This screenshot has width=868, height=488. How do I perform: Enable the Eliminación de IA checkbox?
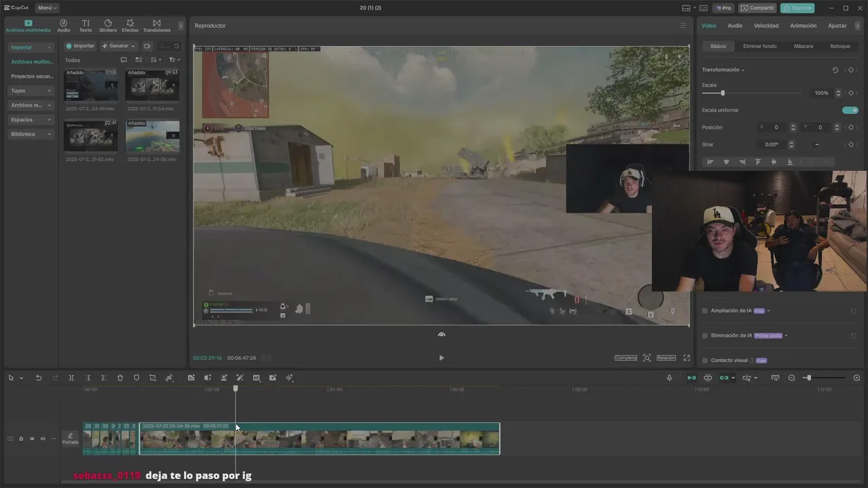[705, 335]
